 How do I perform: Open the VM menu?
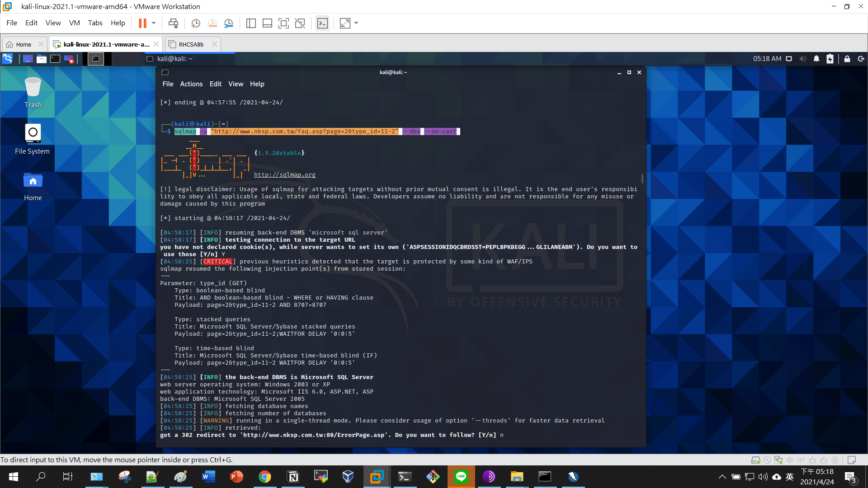pyautogui.click(x=74, y=23)
